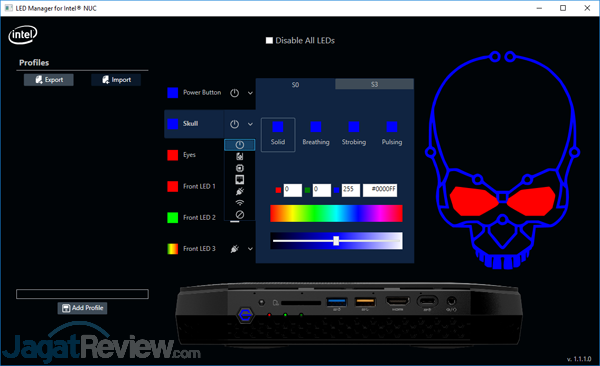
Task: Select the Power Button label
Action: (202, 93)
